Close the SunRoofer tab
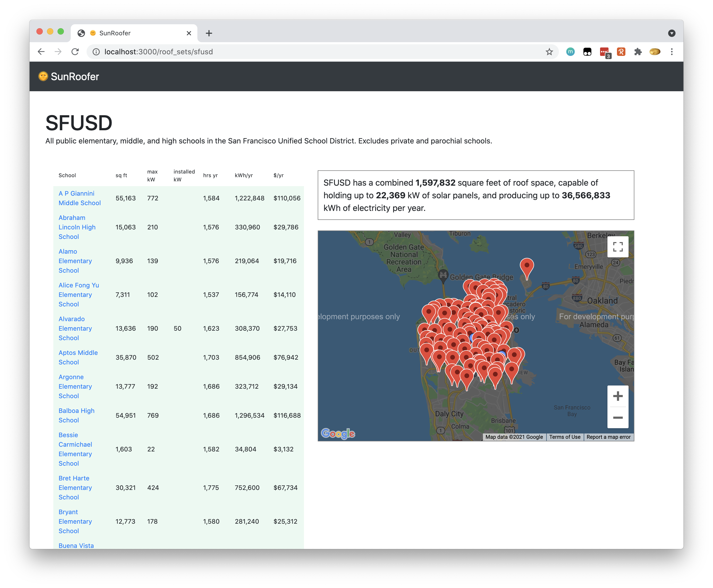 click(189, 33)
